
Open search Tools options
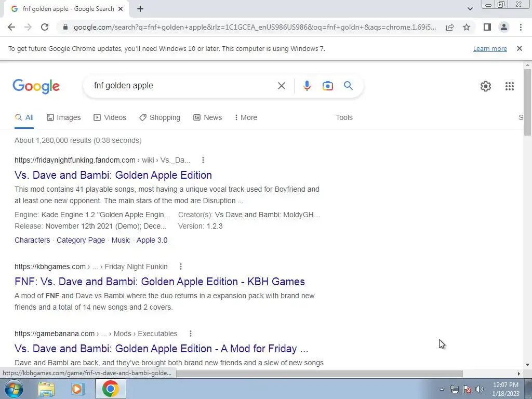pos(344,117)
